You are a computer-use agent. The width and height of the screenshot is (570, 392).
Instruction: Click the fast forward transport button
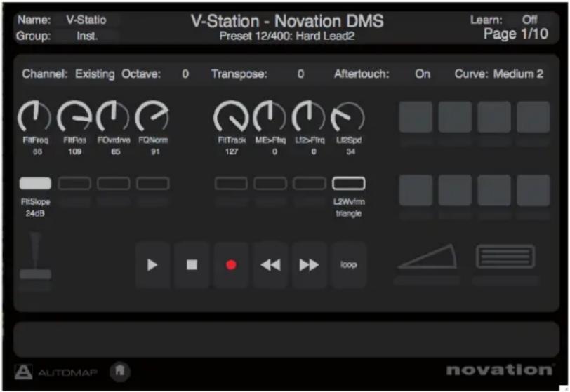pyautogui.click(x=310, y=265)
